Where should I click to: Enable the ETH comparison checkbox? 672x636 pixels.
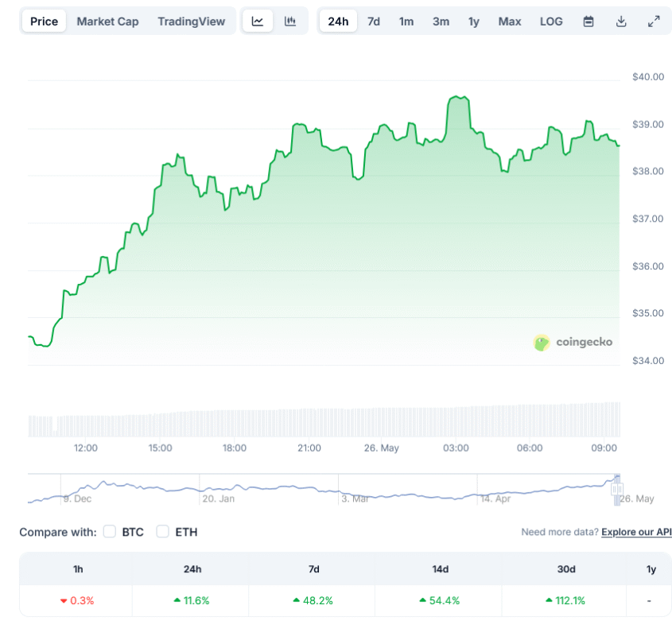click(162, 531)
